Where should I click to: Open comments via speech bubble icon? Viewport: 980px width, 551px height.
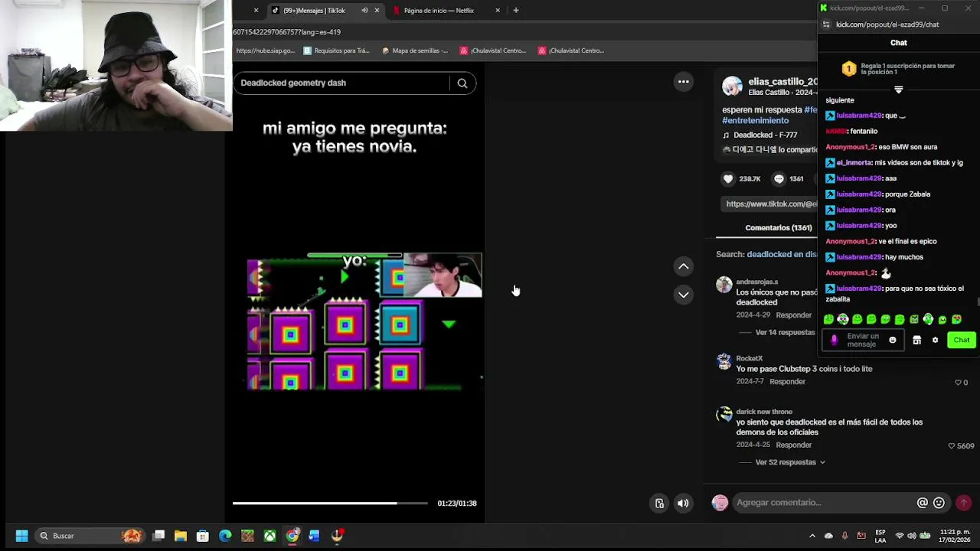coord(779,179)
